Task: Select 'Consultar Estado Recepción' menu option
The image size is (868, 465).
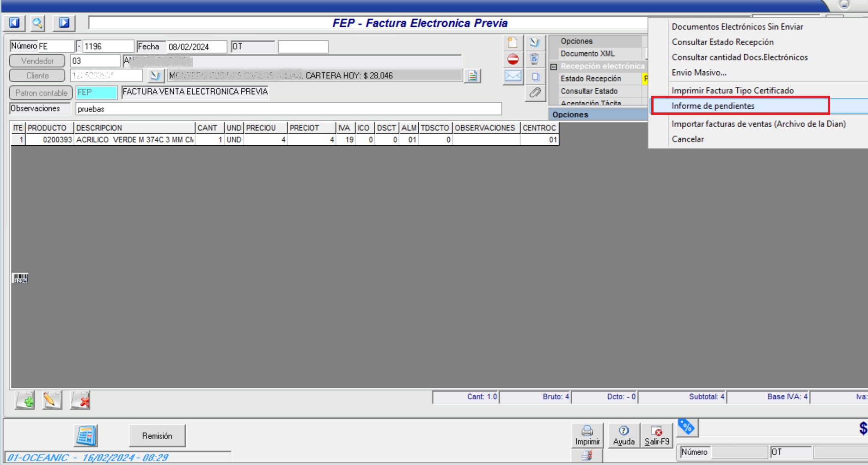Action: point(722,42)
